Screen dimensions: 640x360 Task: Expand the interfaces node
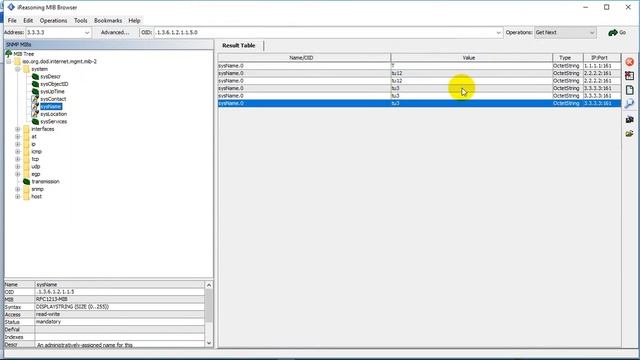click(18, 129)
